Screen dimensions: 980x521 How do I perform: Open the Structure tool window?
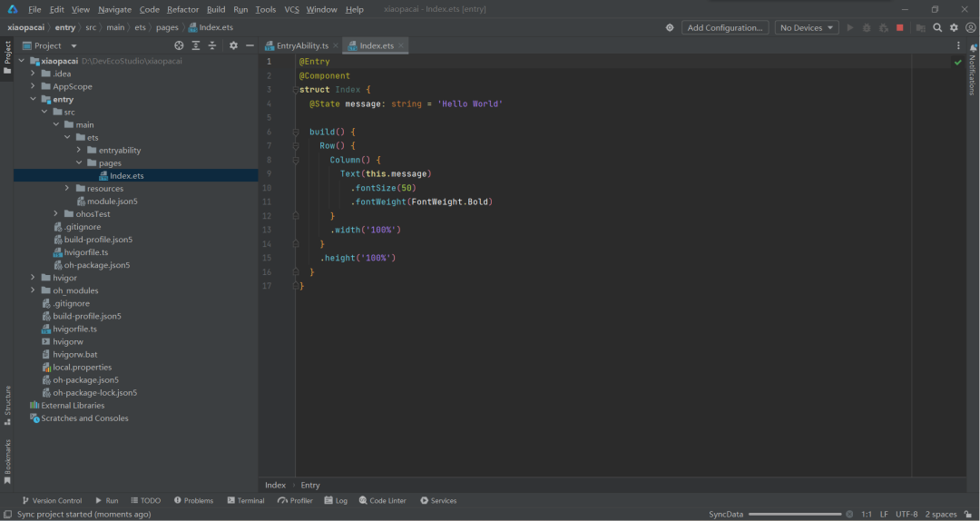coord(7,406)
